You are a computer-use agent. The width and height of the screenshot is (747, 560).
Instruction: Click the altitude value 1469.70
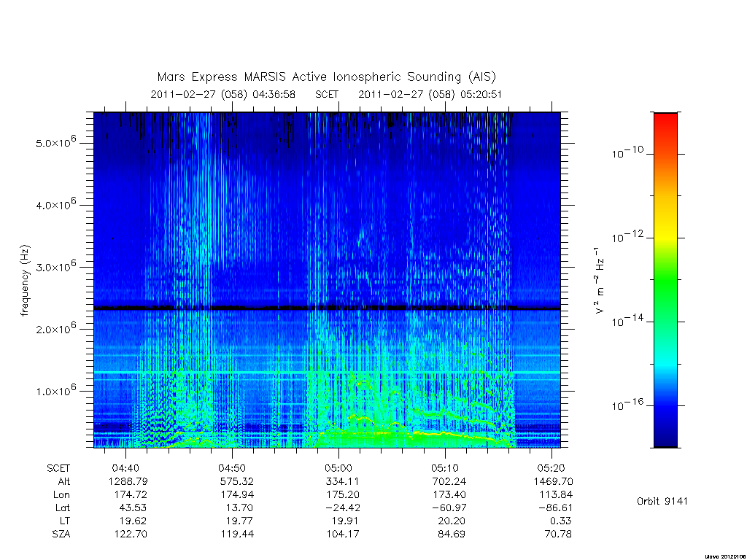(553, 481)
